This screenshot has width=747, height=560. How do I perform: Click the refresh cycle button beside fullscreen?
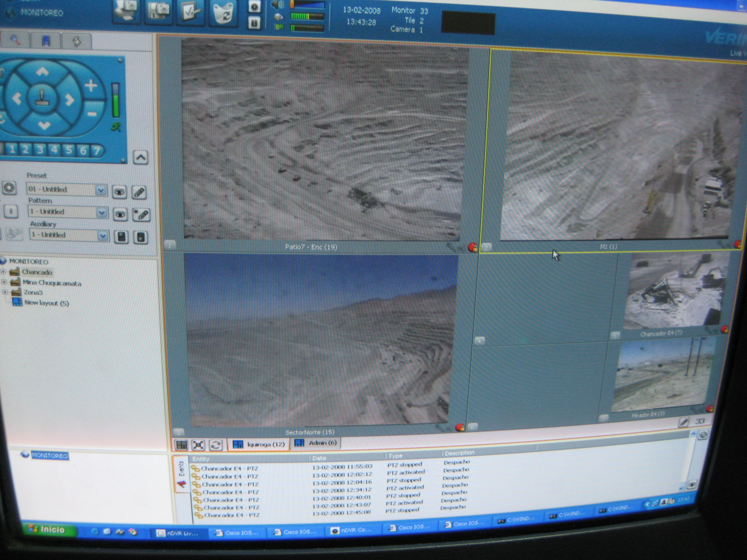(216, 445)
